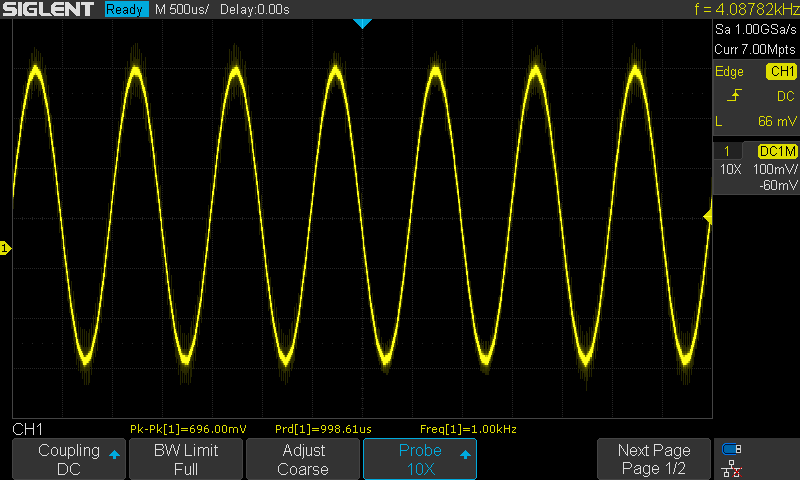The width and height of the screenshot is (800, 480).
Task: Click the blue trigger position marker at top
Action: (x=362, y=23)
